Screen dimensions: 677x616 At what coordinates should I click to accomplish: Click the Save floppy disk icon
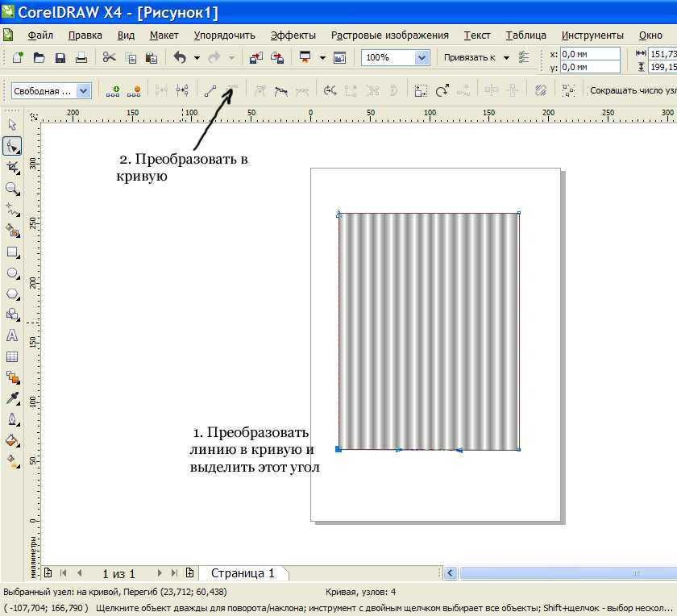(60, 58)
